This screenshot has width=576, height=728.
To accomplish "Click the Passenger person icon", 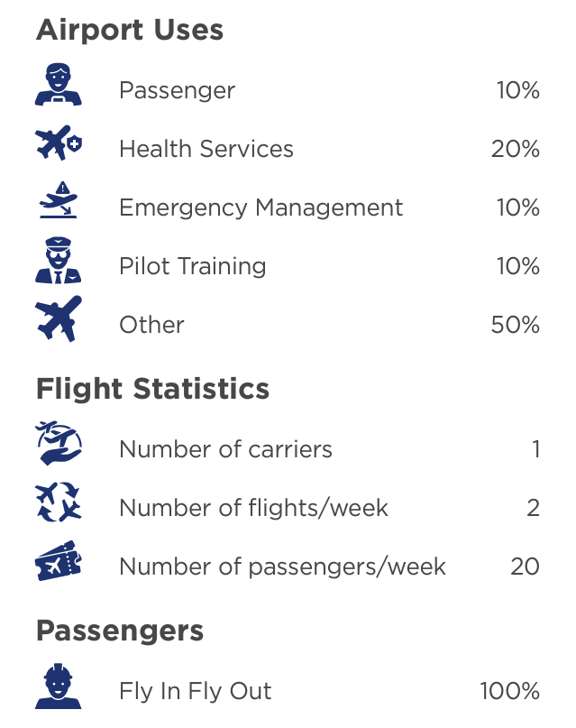I will click(x=59, y=85).
